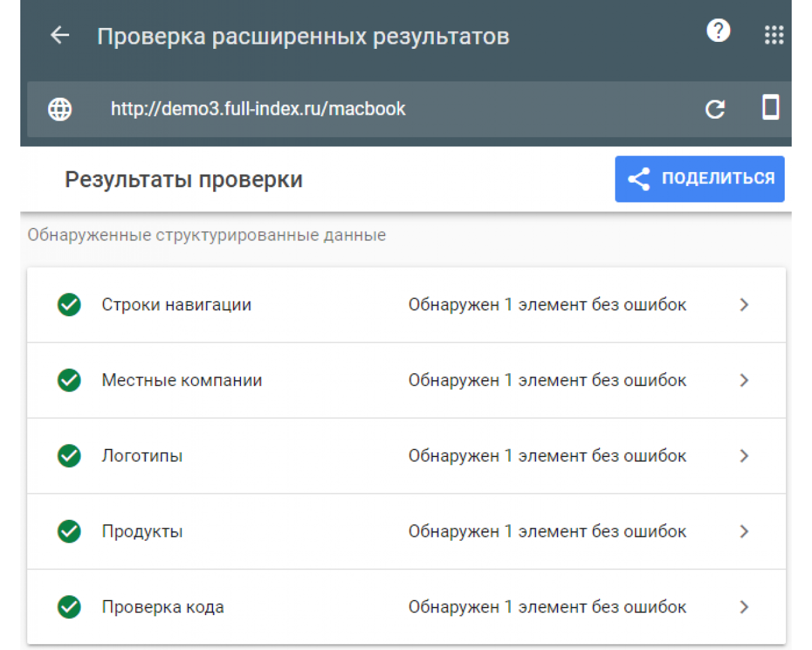
Task: Click the green checkmark beside Строки навигации
Action: [69, 305]
